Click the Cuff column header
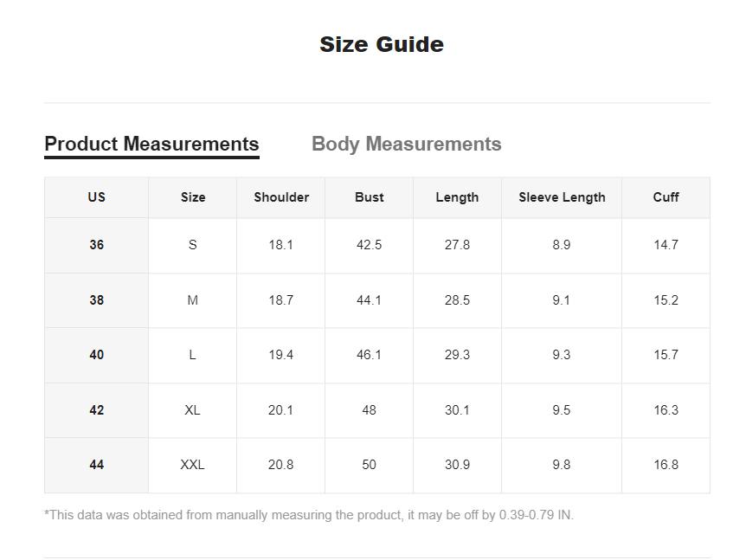Viewport: 746px width, 560px height. coord(666,197)
